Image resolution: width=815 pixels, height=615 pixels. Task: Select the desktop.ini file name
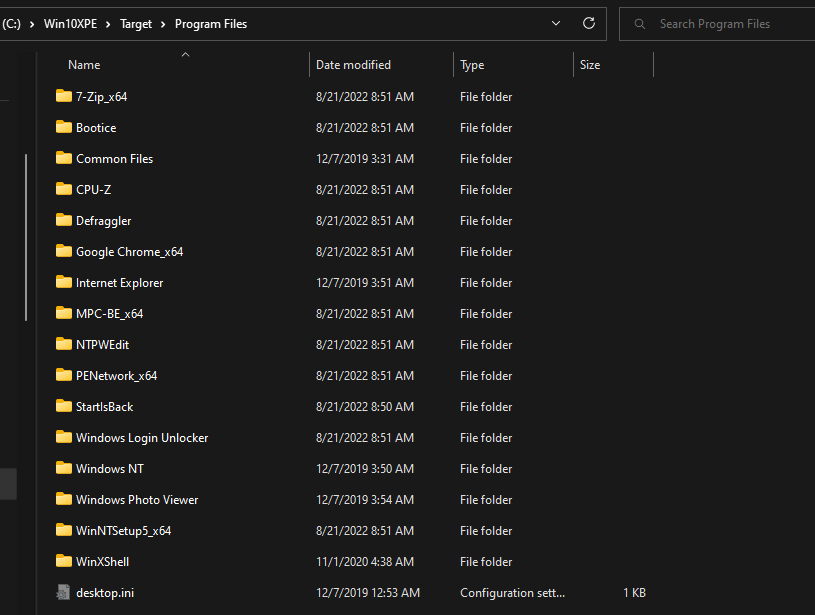coord(105,593)
